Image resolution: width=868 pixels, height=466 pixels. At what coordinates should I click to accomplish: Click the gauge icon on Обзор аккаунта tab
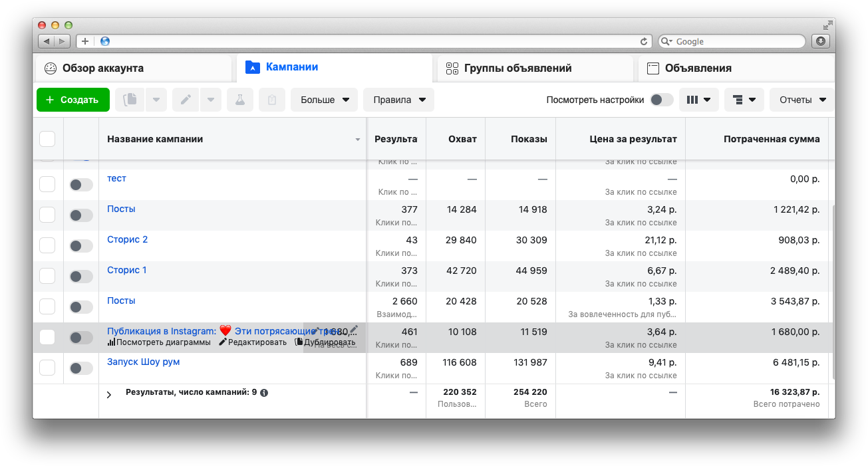pos(51,68)
